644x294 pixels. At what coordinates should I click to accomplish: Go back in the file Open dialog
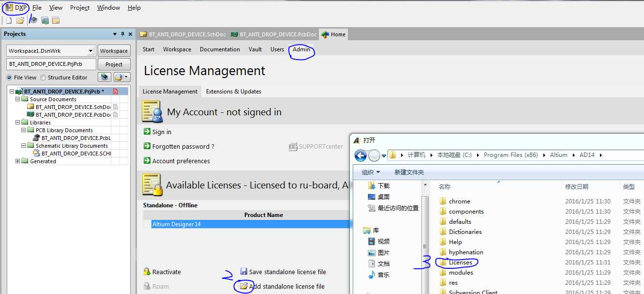360,155
